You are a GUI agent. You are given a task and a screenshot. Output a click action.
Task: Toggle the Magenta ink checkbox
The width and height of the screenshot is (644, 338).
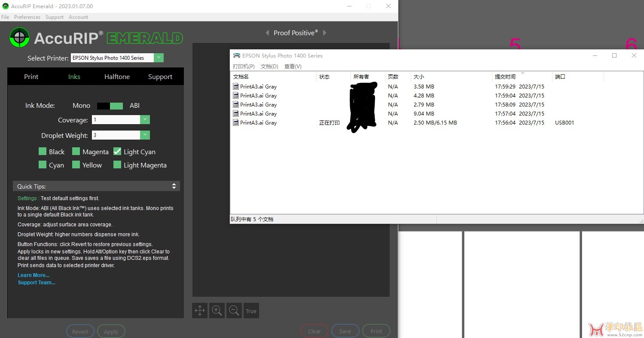coord(76,151)
